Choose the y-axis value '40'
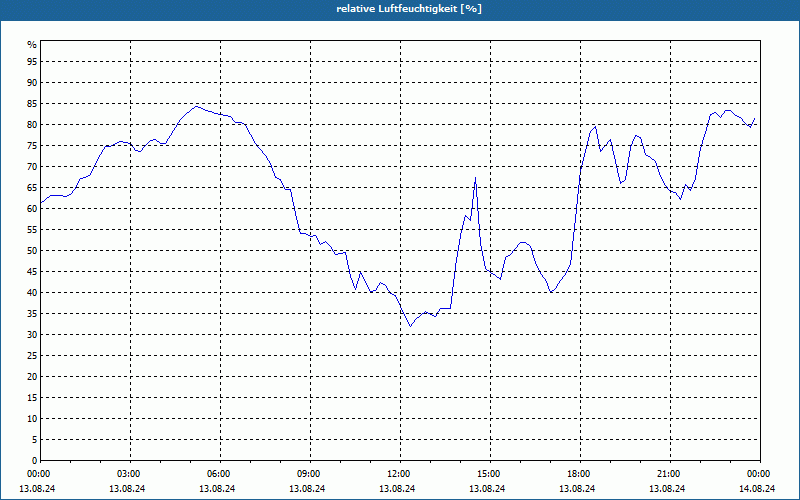The image size is (800, 500). [32, 292]
